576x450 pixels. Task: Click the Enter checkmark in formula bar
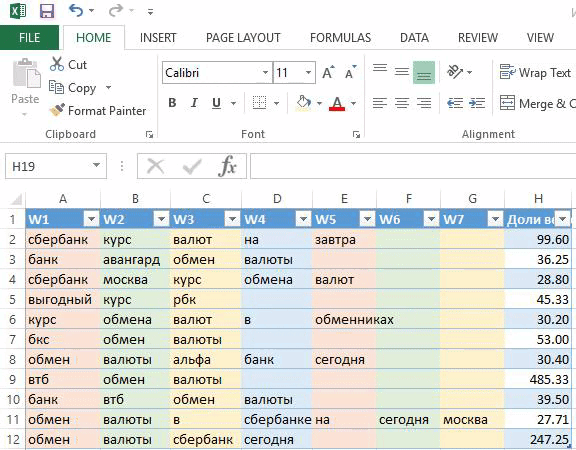click(192, 166)
